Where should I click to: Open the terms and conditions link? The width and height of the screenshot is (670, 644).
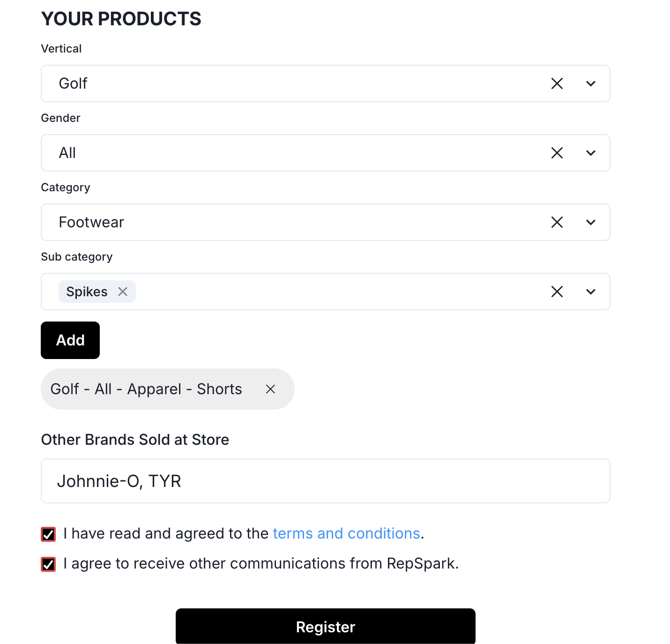tap(346, 533)
